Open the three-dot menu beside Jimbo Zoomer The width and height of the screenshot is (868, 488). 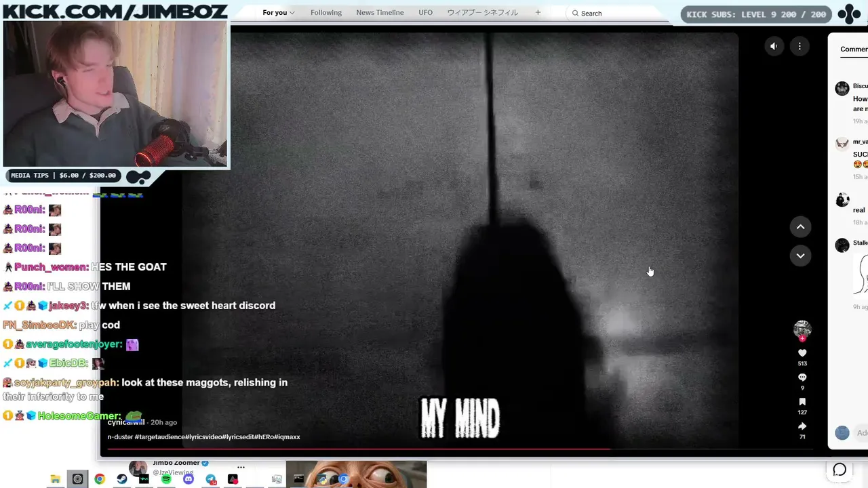coord(241,467)
